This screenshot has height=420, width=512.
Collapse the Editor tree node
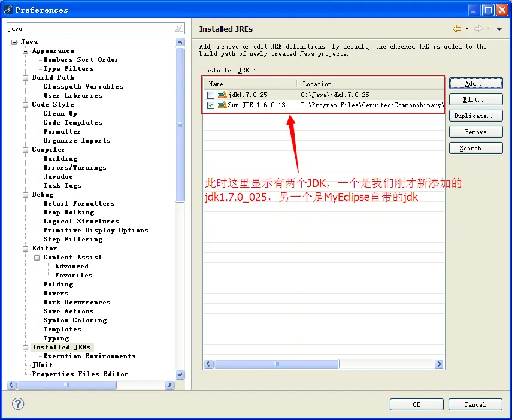tap(26, 249)
